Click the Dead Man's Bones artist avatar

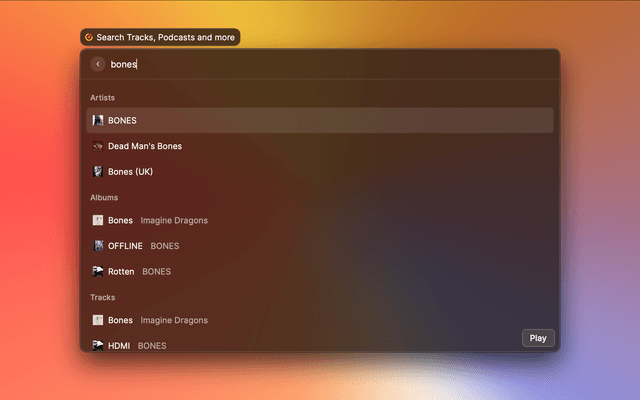(x=98, y=146)
